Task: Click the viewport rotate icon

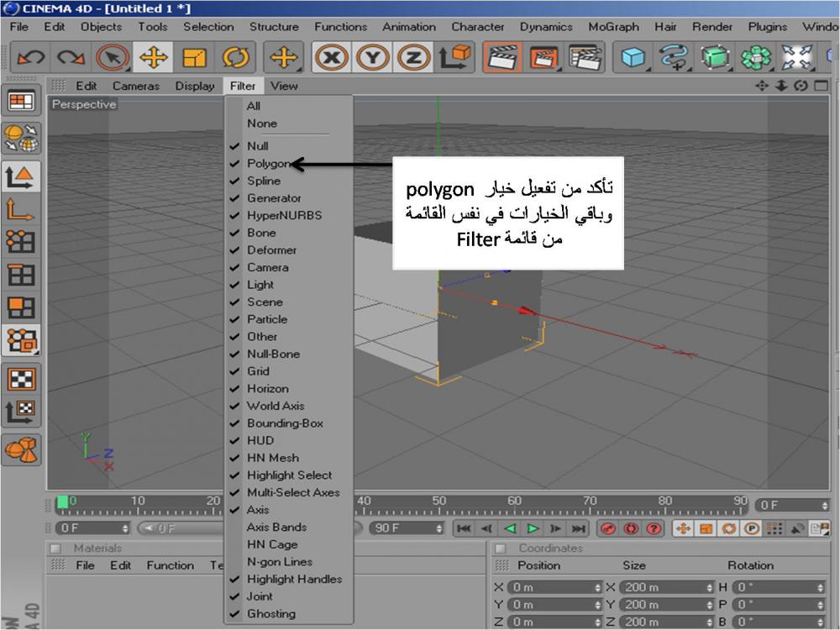Action: pos(801,86)
